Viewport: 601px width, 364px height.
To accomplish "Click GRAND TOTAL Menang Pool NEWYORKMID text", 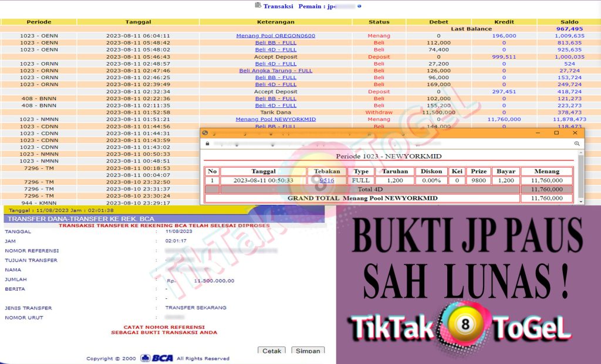I will click(362, 198).
